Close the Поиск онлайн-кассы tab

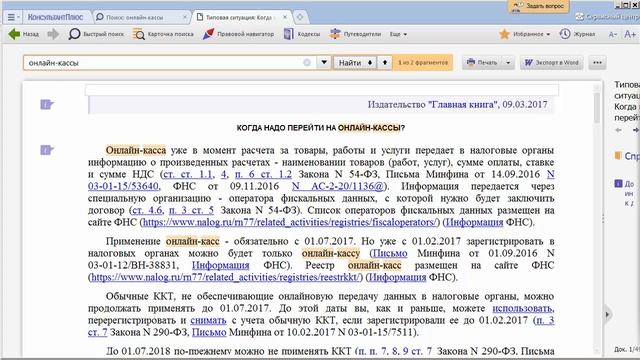(x=184, y=17)
